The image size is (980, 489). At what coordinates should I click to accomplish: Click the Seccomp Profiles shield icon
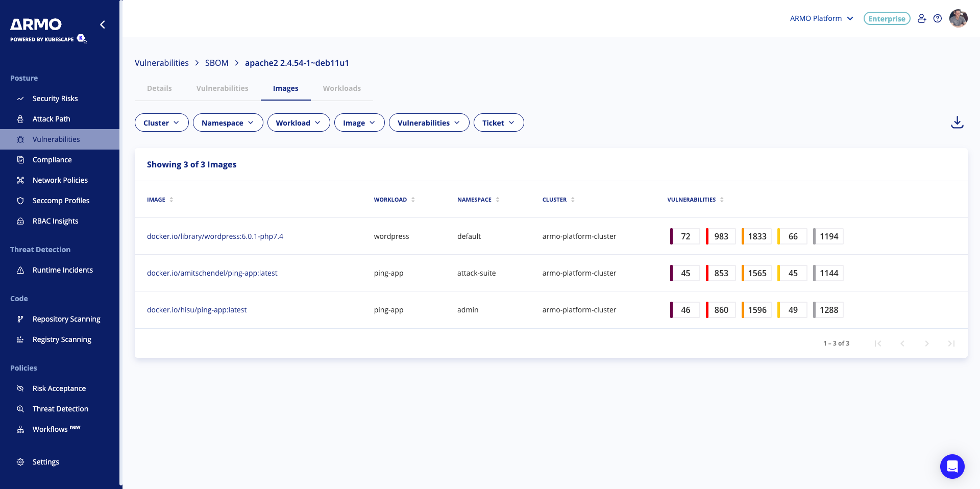[20, 201]
